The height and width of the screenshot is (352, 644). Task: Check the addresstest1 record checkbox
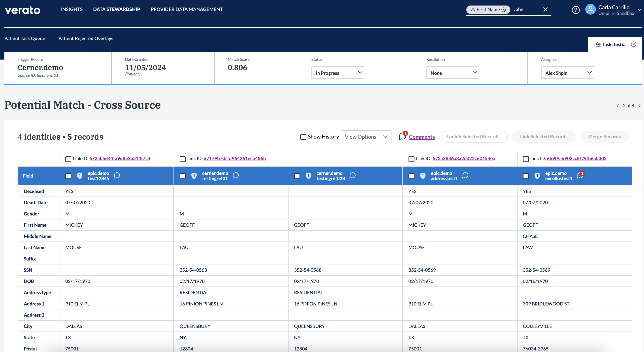[x=411, y=176]
